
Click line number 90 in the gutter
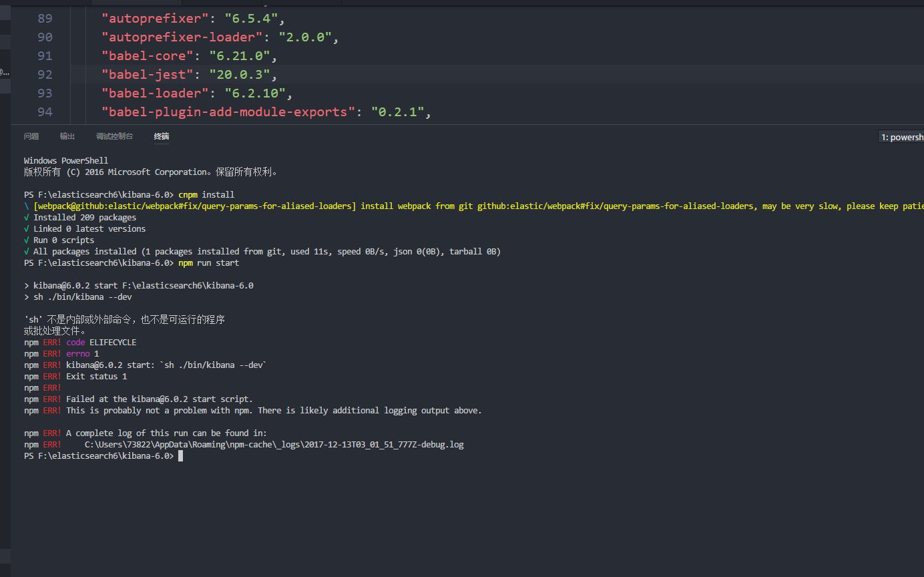click(45, 37)
